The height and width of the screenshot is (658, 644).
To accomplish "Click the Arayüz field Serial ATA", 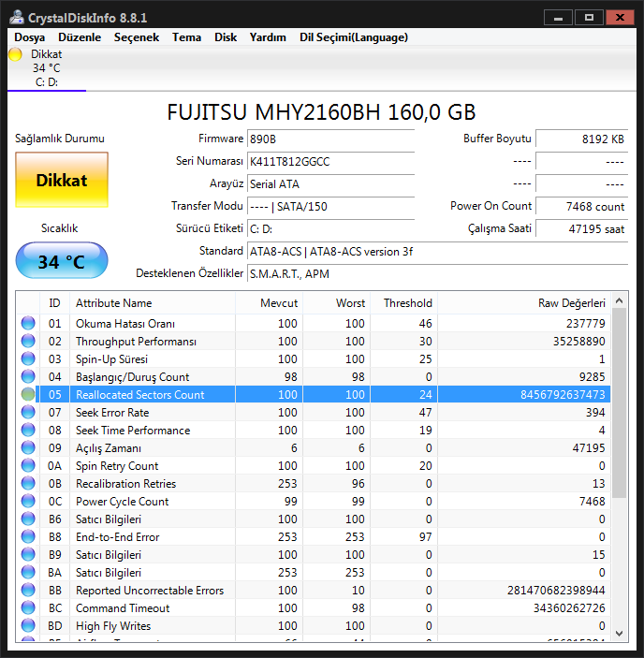I will click(x=330, y=183).
